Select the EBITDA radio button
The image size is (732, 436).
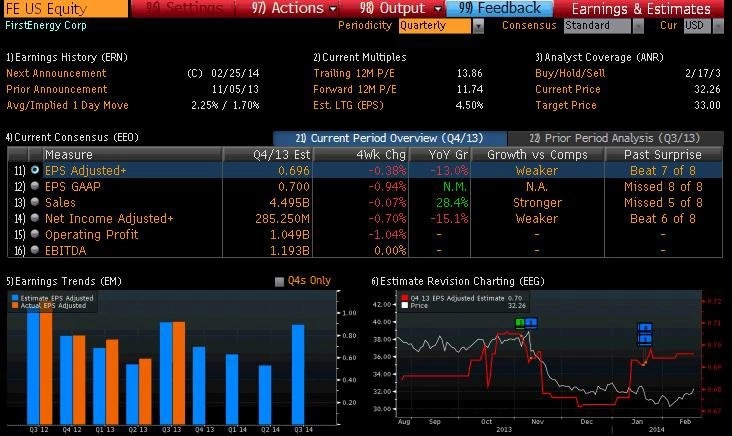click(35, 250)
